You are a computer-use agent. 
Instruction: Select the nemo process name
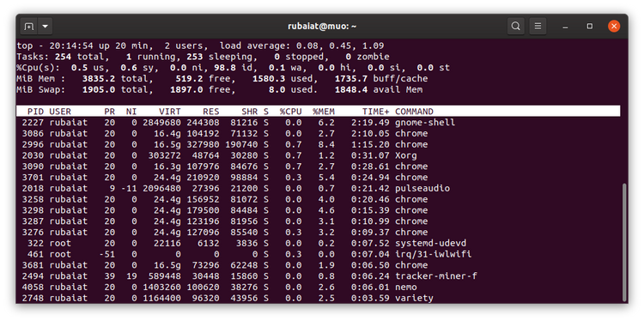pyautogui.click(x=406, y=287)
